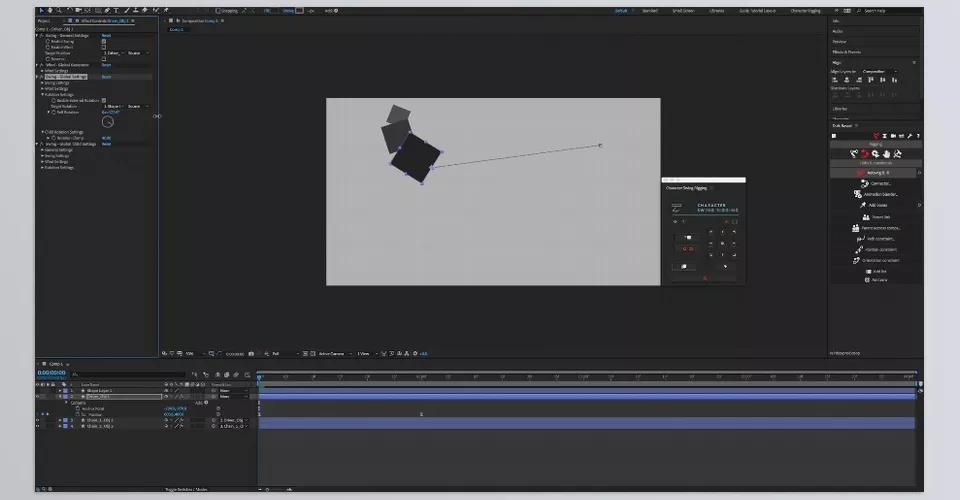960x500 pixels.
Task: Open the Target Rotation layer dropdown
Action: pos(113,106)
